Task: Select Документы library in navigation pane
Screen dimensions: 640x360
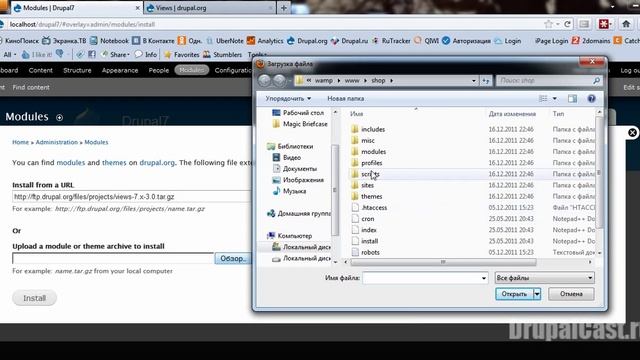Action: (x=295, y=169)
